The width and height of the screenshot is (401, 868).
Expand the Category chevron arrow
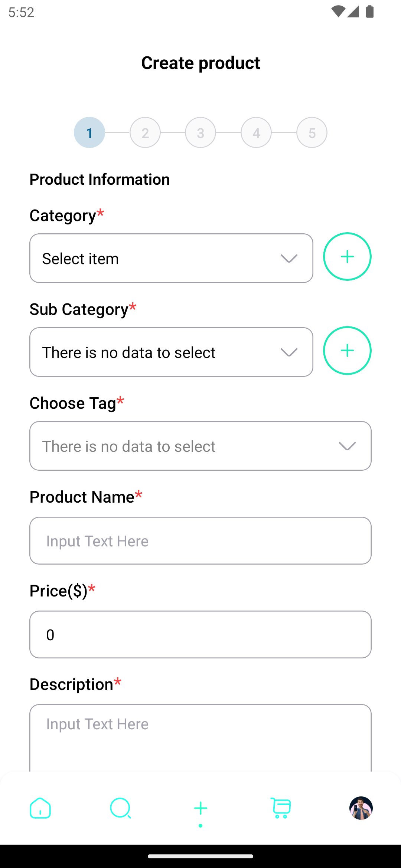click(289, 259)
